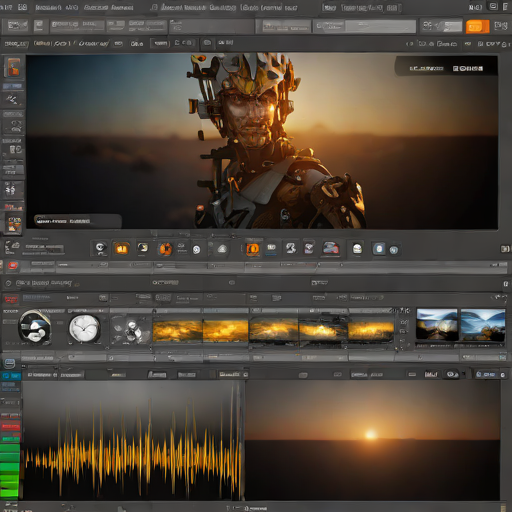The image size is (512, 512).
Task: Click the dark label overlay at viewer's top right
Action: (x=446, y=66)
